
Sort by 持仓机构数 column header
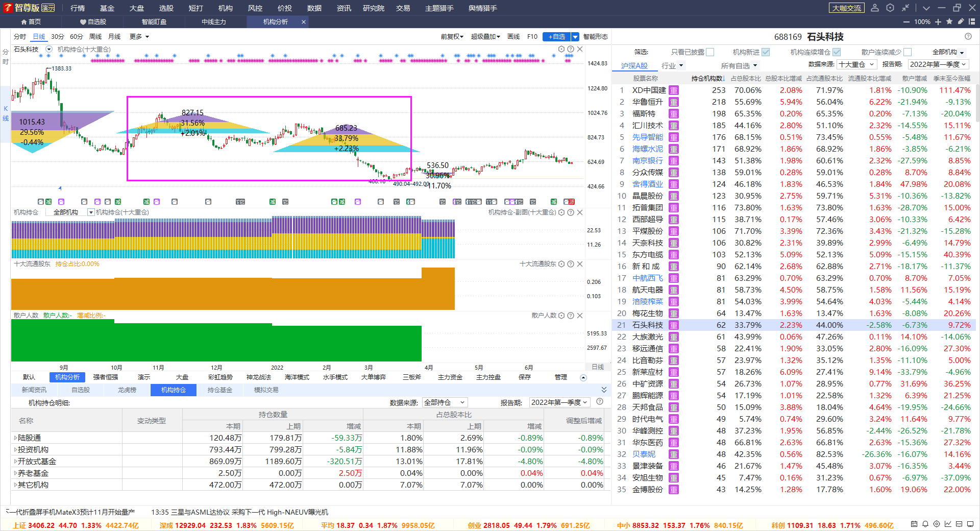707,78
